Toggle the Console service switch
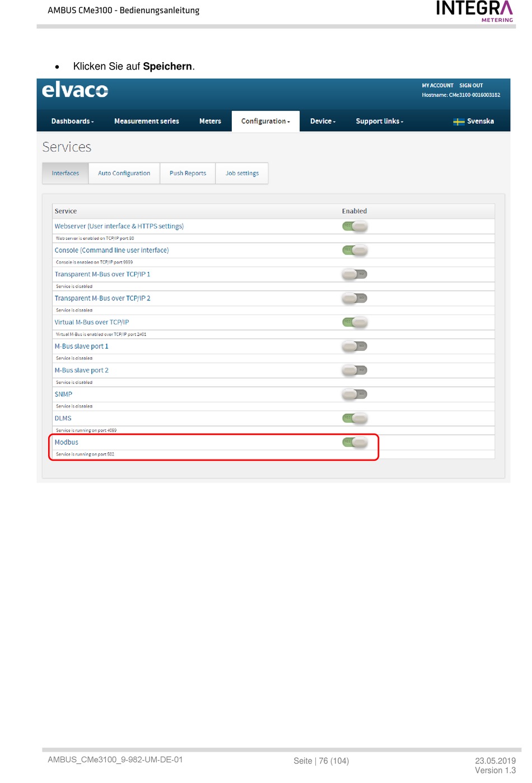 pos(354,251)
